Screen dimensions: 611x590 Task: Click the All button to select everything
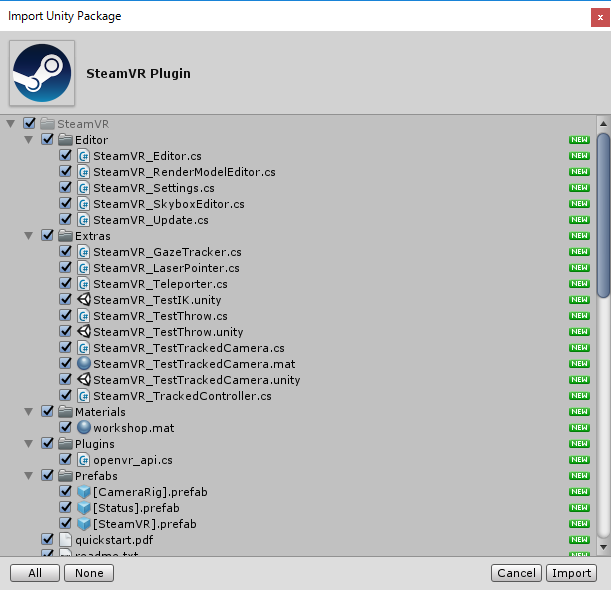[35, 573]
